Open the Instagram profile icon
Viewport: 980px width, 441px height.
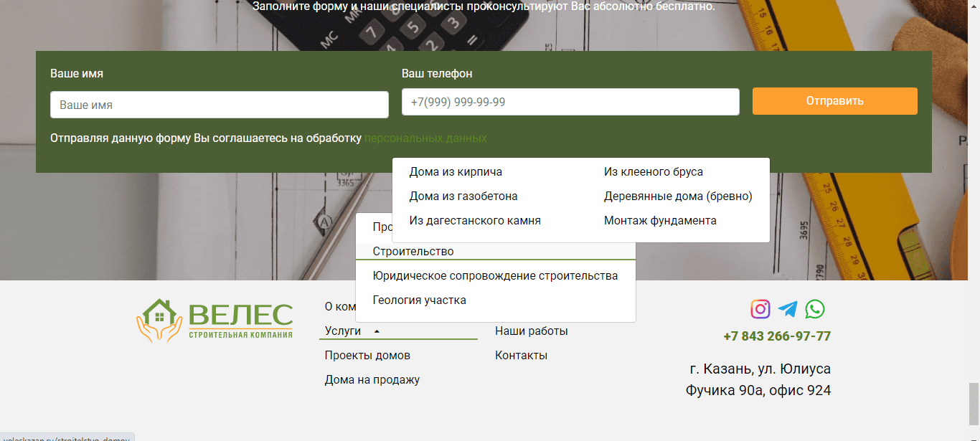click(759, 309)
